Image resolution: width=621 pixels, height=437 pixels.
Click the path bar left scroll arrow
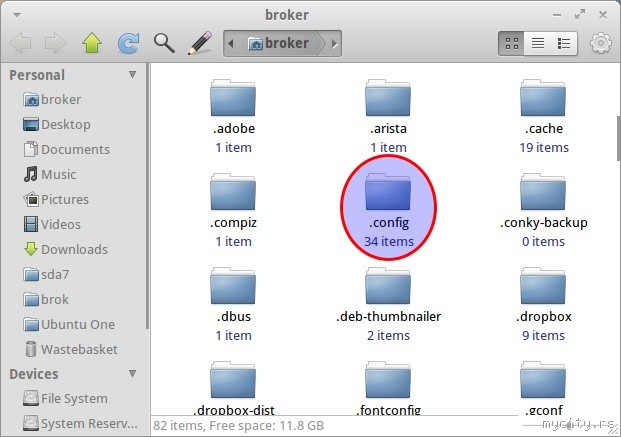tap(231, 43)
